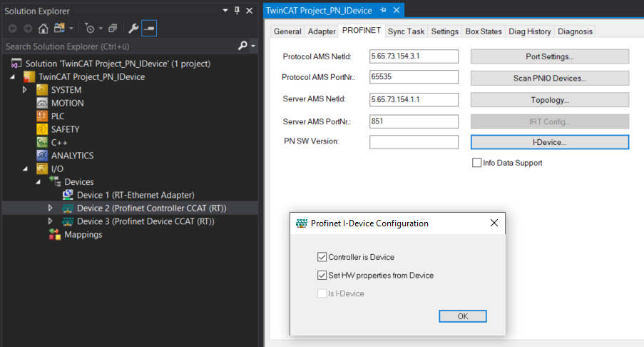Open the Switch Views icon in Solution Explorer
644x347 pixels.
(60, 28)
